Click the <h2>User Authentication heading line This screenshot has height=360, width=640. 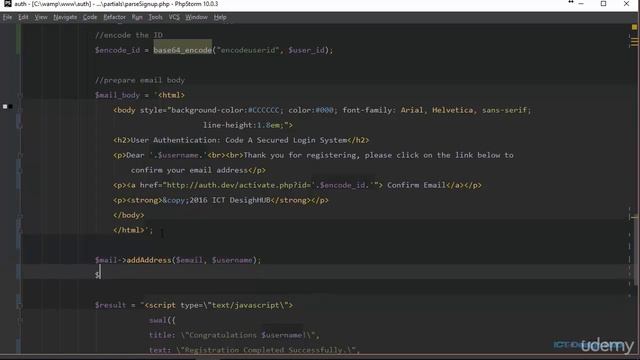[x=241, y=140]
